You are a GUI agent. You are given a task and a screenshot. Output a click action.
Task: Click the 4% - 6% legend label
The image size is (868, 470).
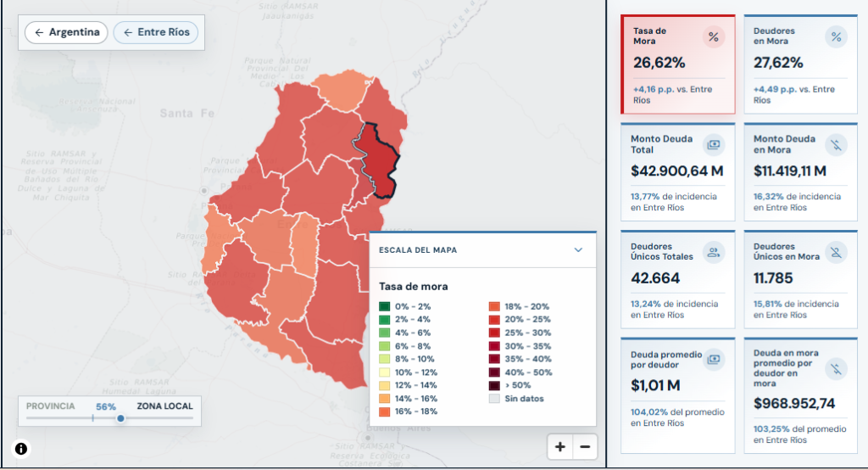coord(413,333)
